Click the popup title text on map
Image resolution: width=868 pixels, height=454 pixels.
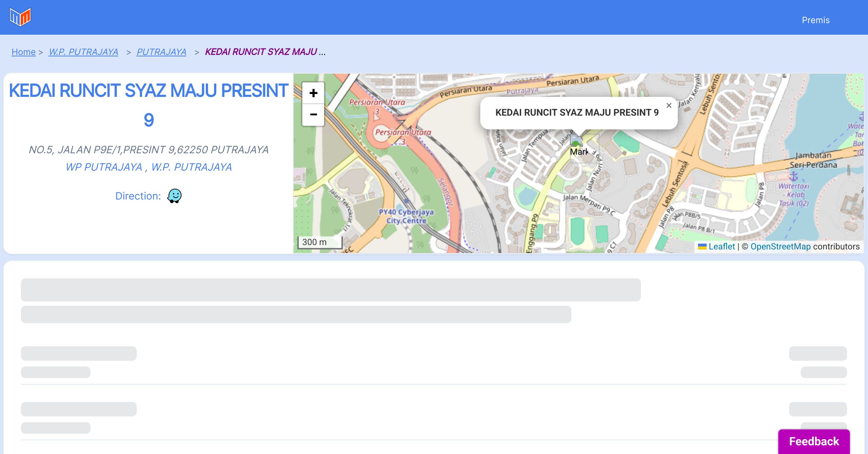[x=577, y=112]
